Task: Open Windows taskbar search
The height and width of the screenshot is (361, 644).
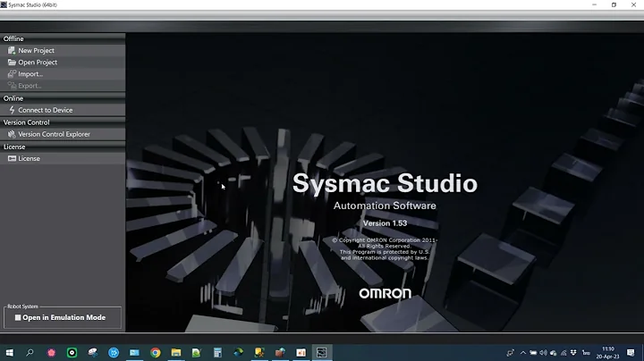Action: (x=30, y=352)
